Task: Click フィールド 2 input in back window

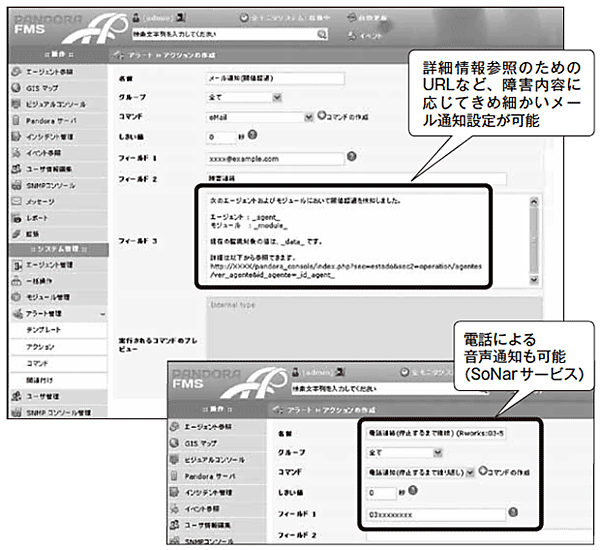Action: pyautogui.click(x=356, y=179)
